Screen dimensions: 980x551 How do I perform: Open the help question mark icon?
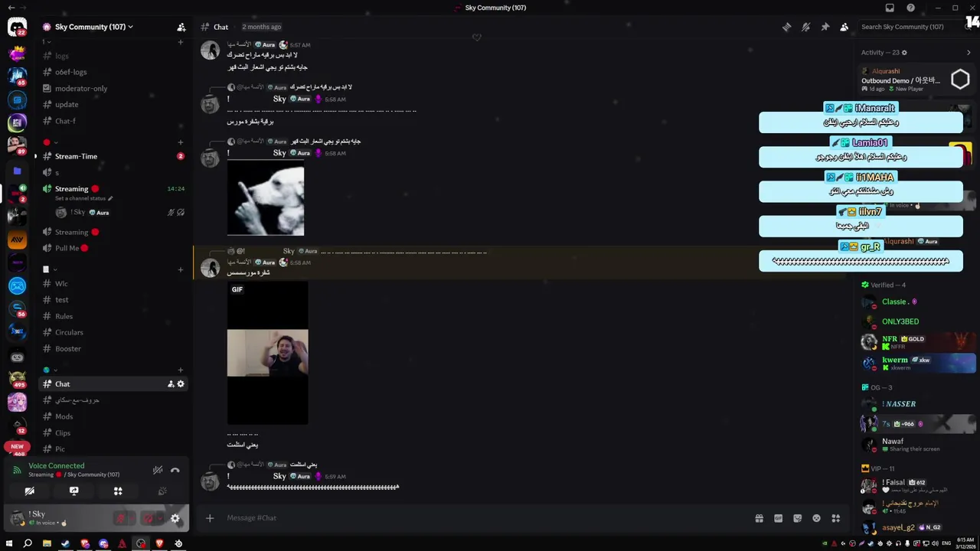[x=910, y=8]
